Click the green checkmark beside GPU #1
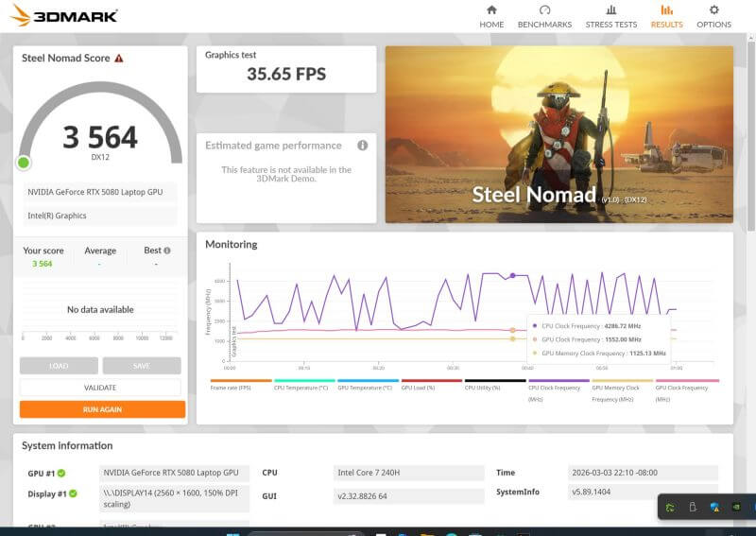The width and height of the screenshot is (756, 536). point(61,473)
